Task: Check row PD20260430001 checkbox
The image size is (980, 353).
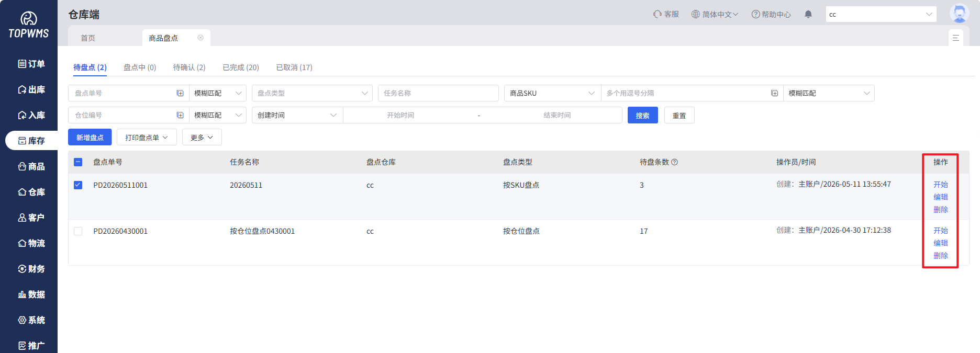Action: tap(78, 231)
